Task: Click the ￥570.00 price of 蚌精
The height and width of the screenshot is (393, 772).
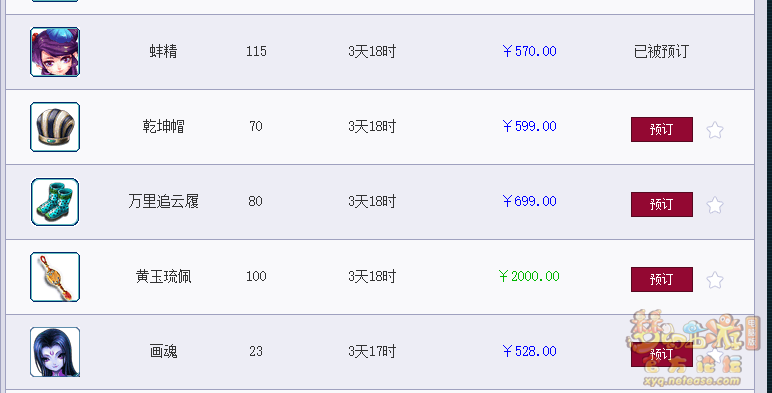Action: tap(529, 51)
